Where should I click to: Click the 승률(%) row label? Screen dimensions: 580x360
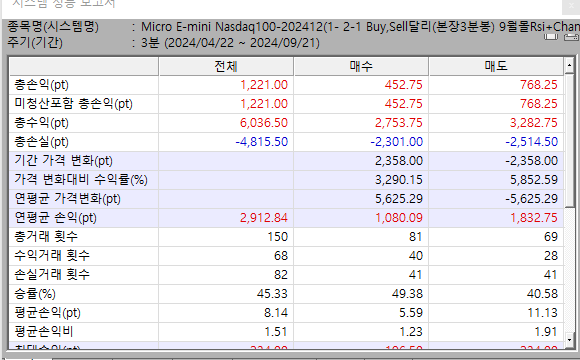coord(35,294)
